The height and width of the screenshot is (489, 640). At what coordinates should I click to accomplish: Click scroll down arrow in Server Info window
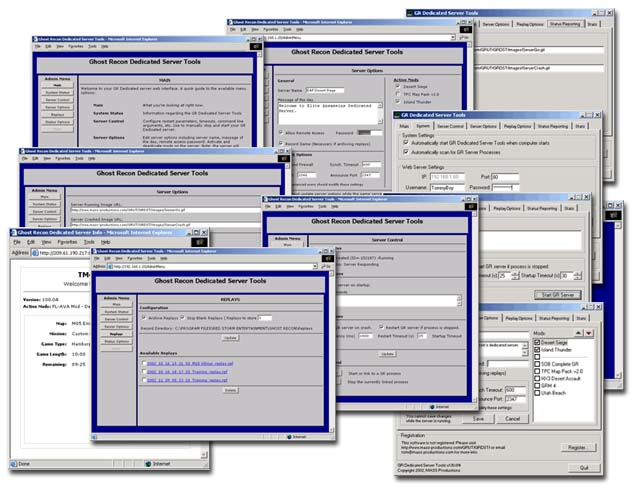tap(204, 454)
